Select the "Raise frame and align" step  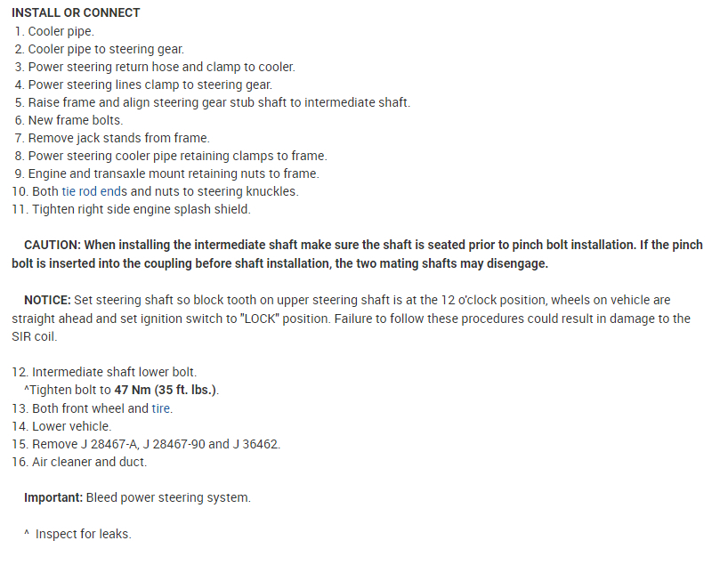(x=219, y=102)
